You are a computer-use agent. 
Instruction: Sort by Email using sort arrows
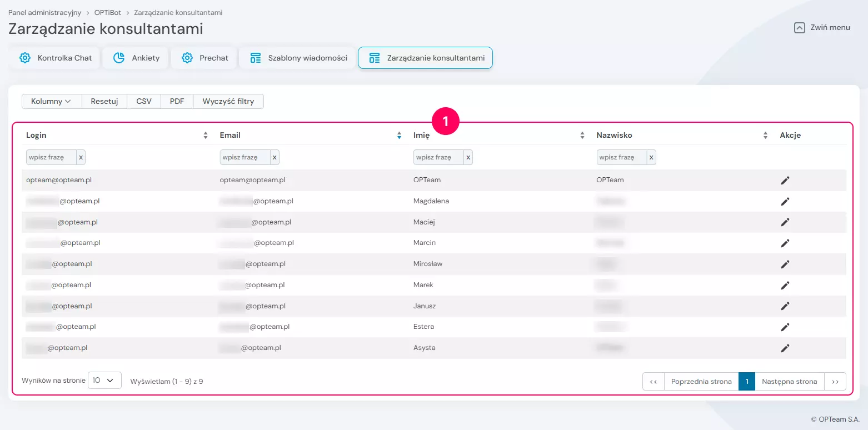[399, 135]
